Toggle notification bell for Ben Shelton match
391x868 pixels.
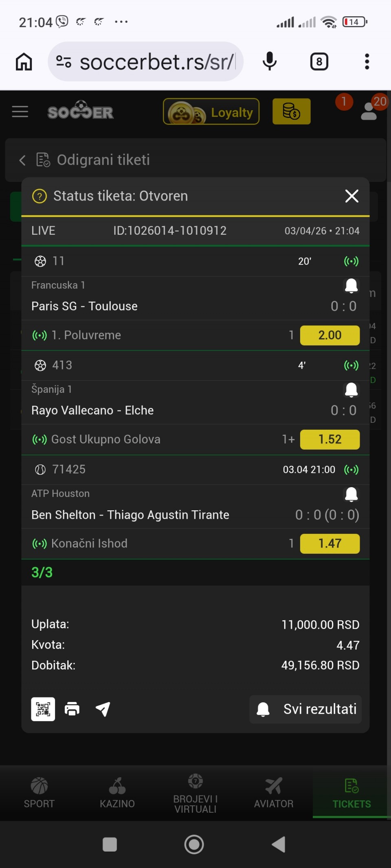[351, 494]
